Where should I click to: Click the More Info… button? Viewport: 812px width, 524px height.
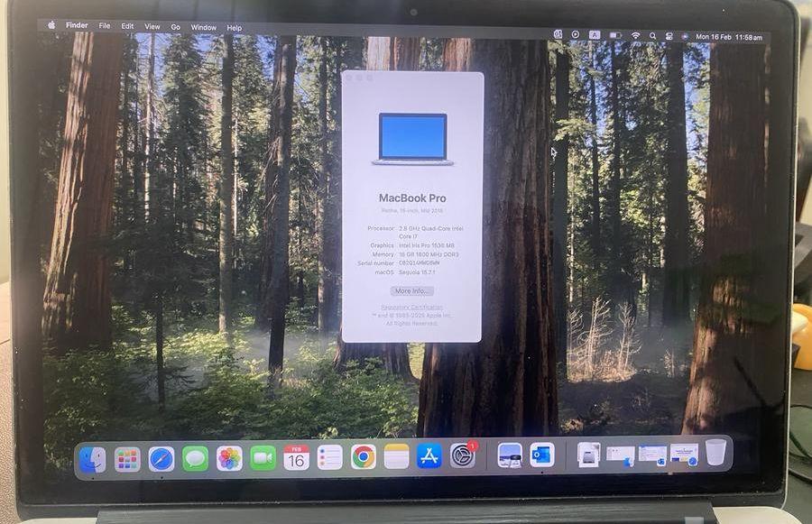tap(411, 291)
